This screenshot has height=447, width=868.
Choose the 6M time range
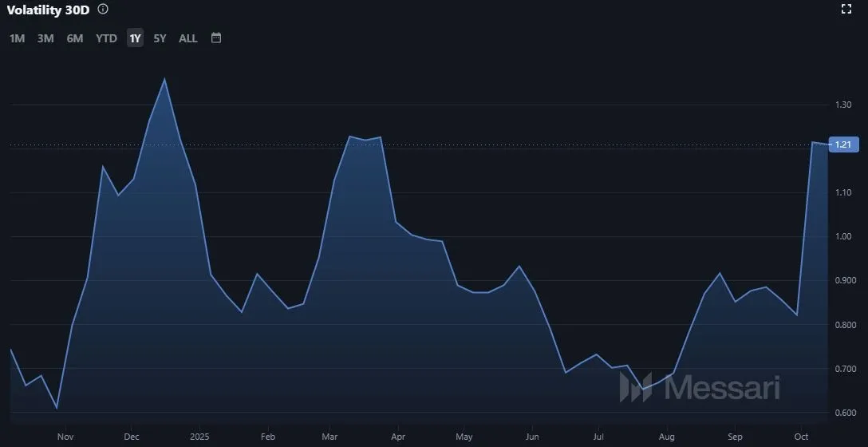75,38
